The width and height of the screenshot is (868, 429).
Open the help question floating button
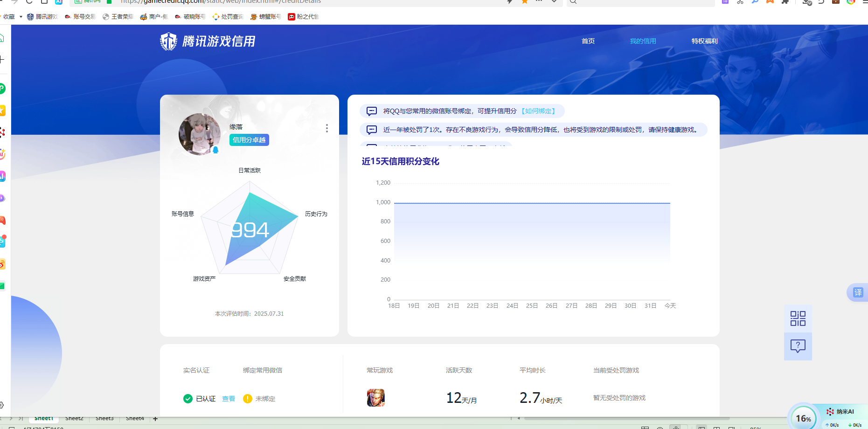(798, 346)
